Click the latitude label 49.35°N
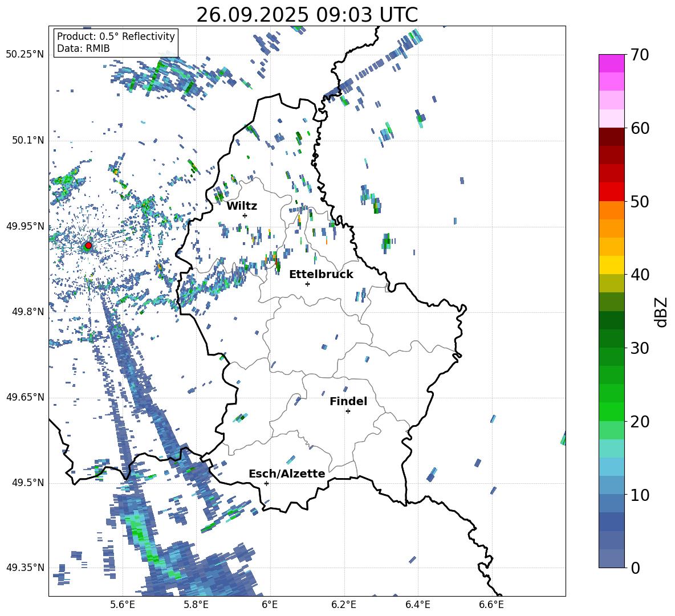The height and width of the screenshot is (616, 675). coord(25,568)
